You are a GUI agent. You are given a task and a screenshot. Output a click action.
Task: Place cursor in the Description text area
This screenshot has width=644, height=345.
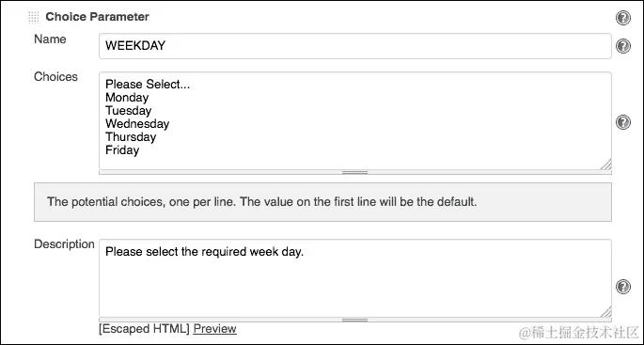354,278
